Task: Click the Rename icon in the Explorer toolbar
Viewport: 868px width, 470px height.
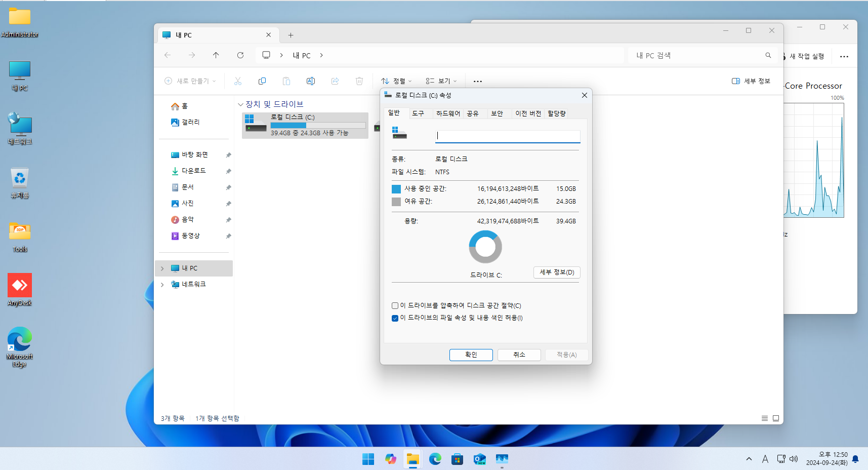Action: coord(311,81)
